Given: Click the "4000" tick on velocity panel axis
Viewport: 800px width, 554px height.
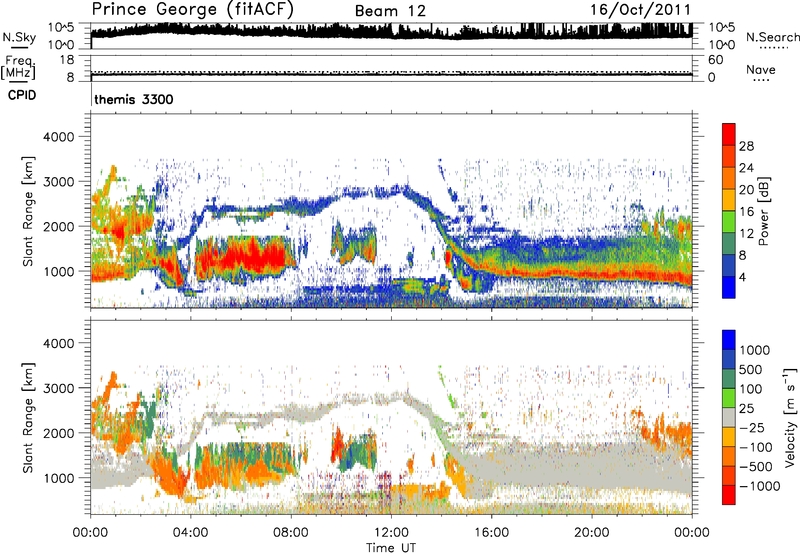Looking at the screenshot, I should (x=59, y=343).
